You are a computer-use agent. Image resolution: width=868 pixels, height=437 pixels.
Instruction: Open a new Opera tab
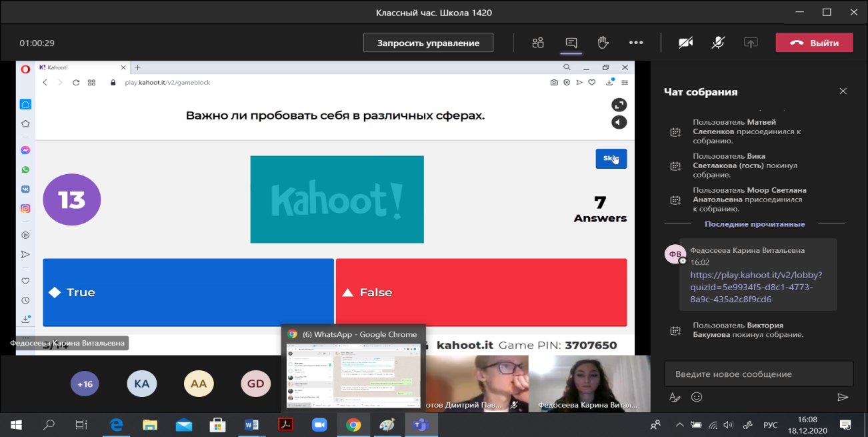138,67
